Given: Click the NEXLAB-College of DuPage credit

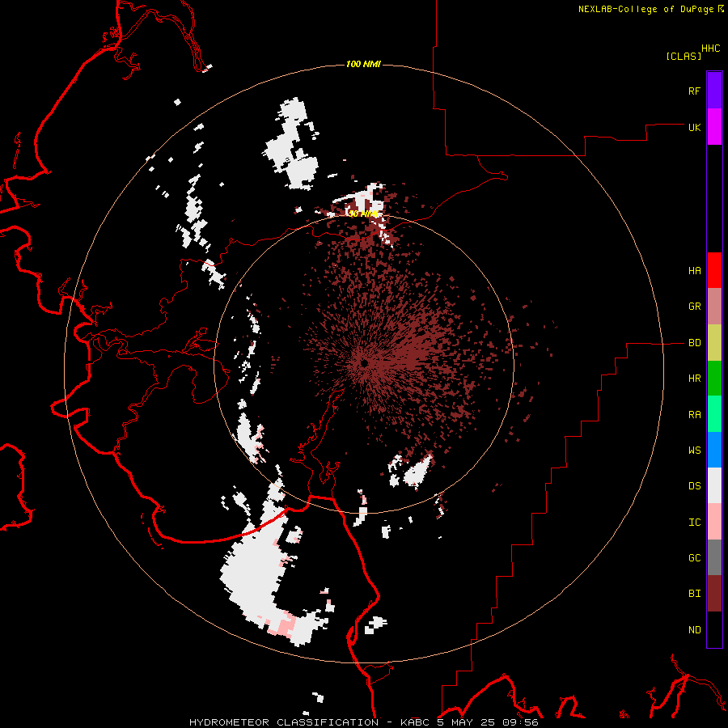Looking at the screenshot, I should point(645,9).
